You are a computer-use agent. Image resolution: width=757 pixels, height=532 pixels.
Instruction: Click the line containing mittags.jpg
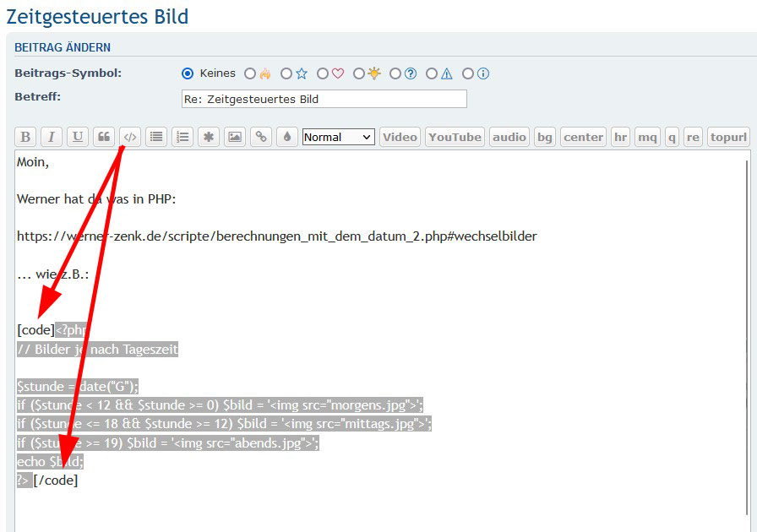coord(224,423)
